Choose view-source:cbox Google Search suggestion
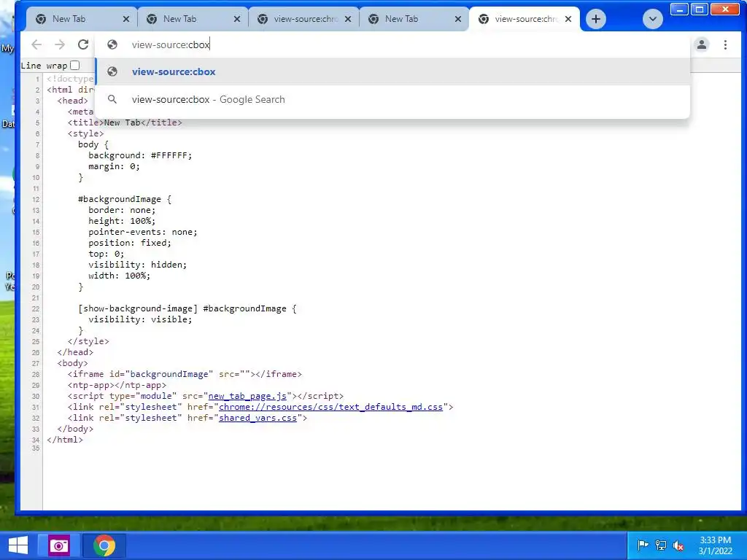This screenshot has width=747, height=560. (x=392, y=99)
